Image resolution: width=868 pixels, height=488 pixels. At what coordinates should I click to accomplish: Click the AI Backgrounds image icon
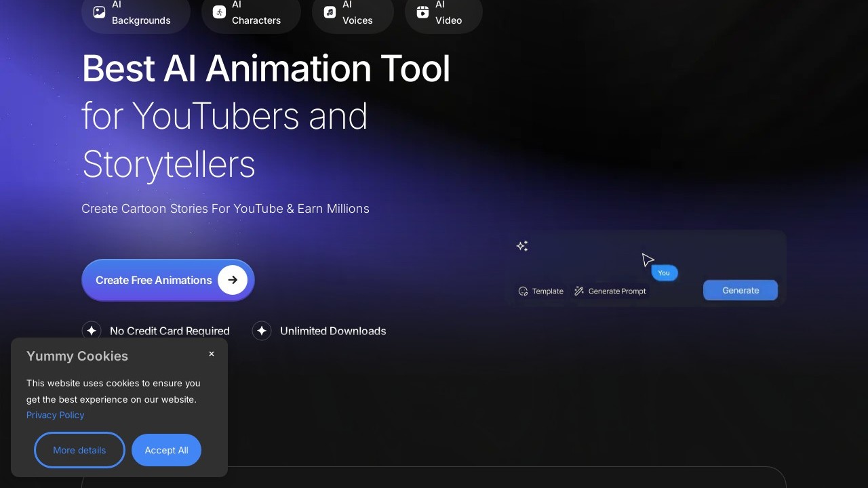click(99, 12)
